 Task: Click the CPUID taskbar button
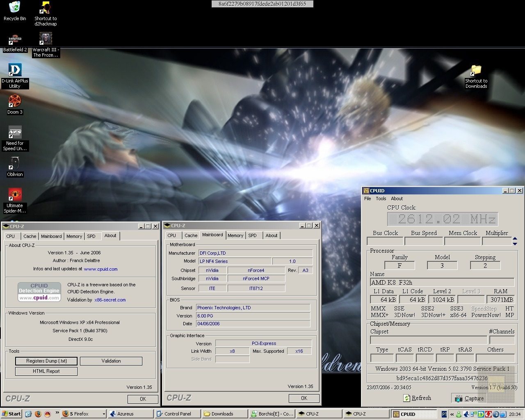point(414,414)
